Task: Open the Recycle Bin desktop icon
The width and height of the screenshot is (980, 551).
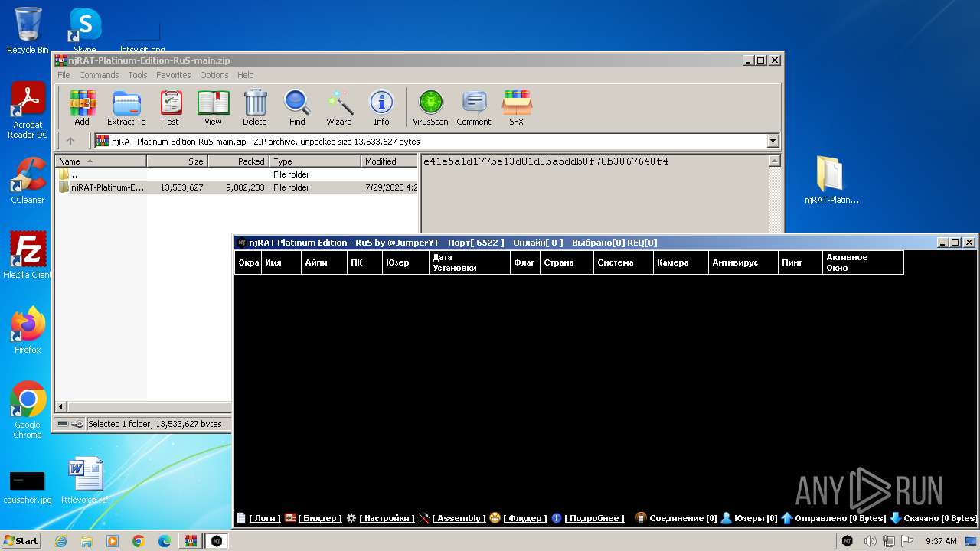Action: [x=28, y=31]
